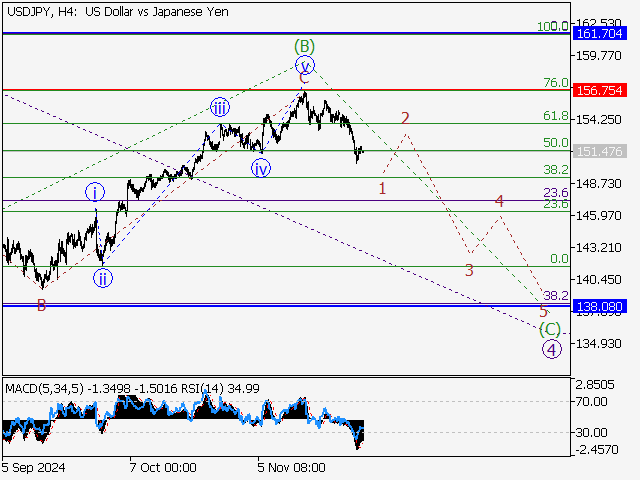The width and height of the screenshot is (640, 480).
Task: Select the purple circled 4 wave label
Action: (x=551, y=349)
